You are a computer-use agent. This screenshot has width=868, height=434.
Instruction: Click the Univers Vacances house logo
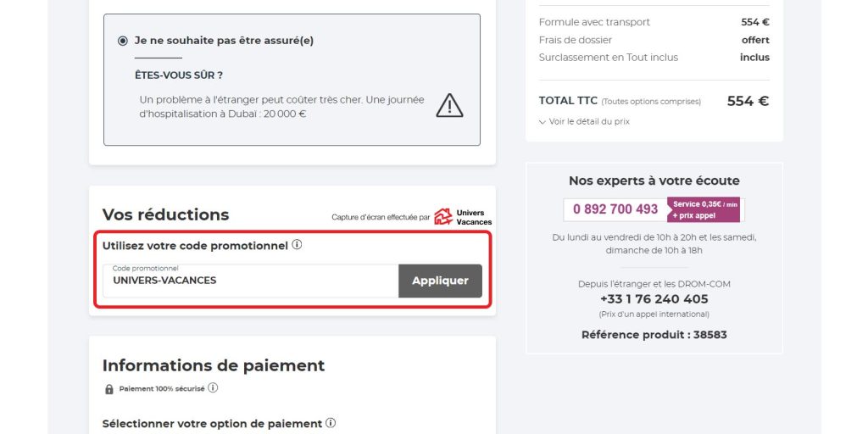[x=443, y=217]
